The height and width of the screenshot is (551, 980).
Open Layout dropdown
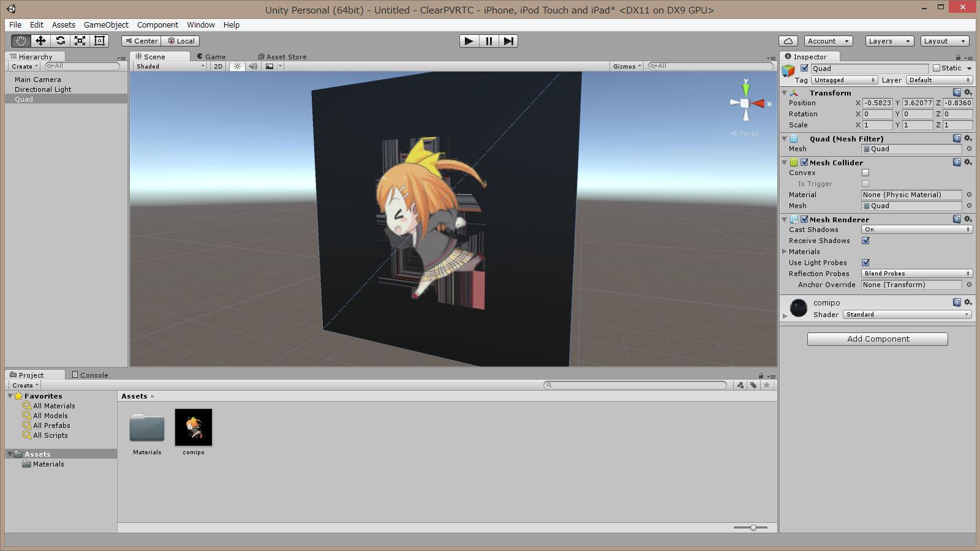click(944, 41)
